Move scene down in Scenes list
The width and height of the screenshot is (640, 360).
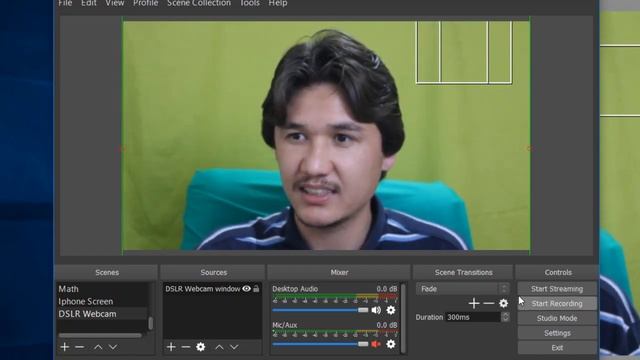click(x=113, y=347)
